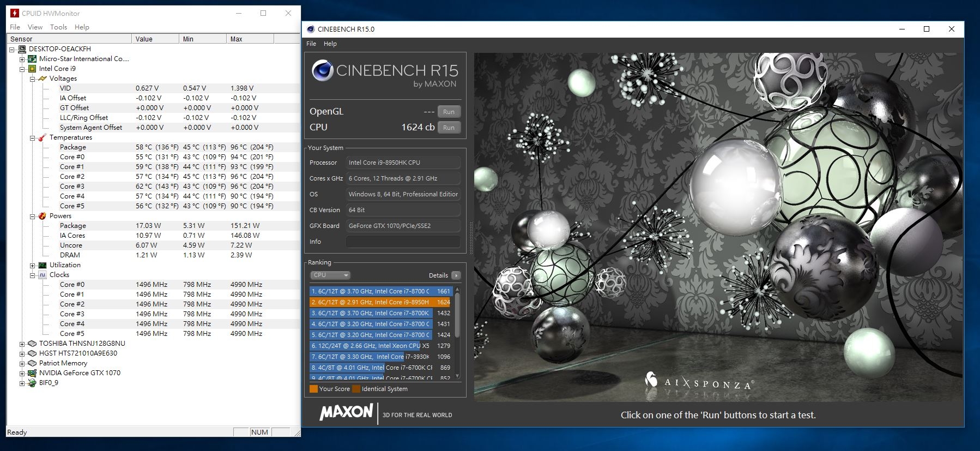Image resolution: width=980 pixels, height=451 pixels.
Task: Click the Temperatures thermometer icon
Action: click(43, 137)
